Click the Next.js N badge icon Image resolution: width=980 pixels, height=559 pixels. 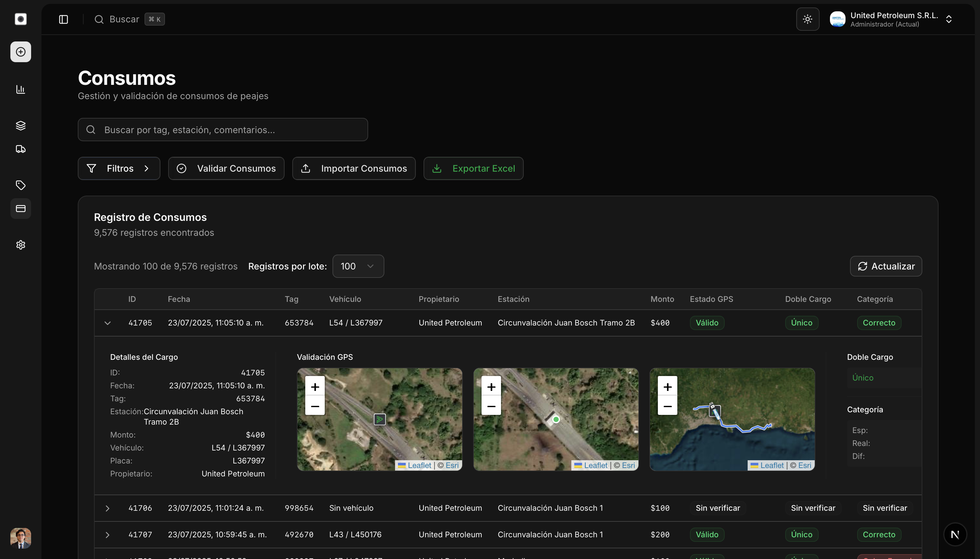955,534
